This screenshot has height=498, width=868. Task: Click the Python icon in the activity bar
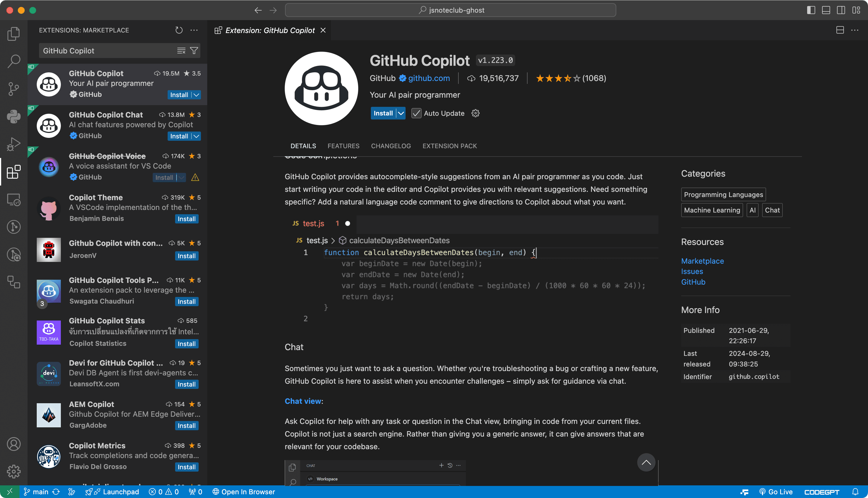click(13, 116)
